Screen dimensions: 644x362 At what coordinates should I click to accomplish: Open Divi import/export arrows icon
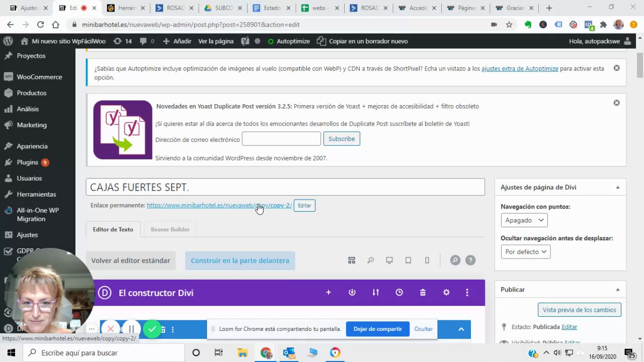tap(376, 292)
